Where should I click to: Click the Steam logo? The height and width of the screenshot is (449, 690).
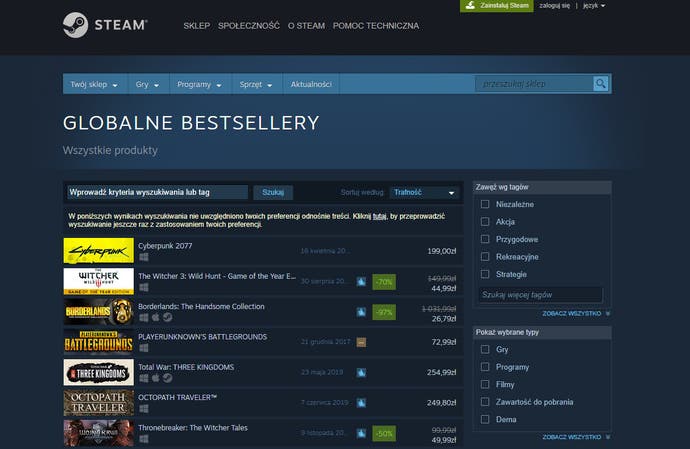coord(105,25)
